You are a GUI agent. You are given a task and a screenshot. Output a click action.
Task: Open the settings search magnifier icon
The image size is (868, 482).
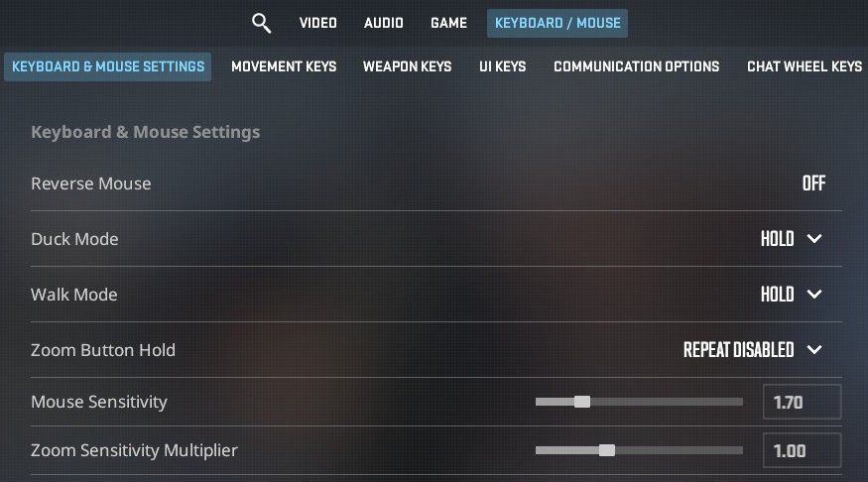pyautogui.click(x=261, y=23)
